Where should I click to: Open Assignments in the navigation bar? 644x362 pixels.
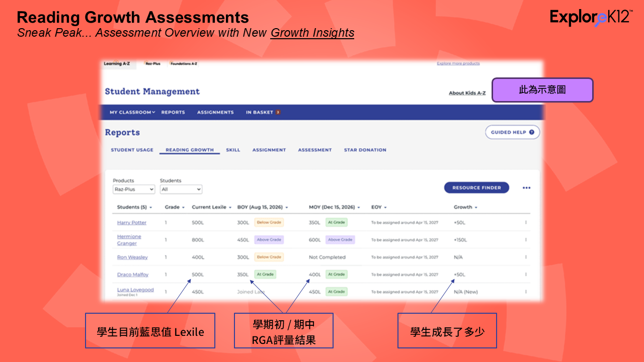(215, 112)
